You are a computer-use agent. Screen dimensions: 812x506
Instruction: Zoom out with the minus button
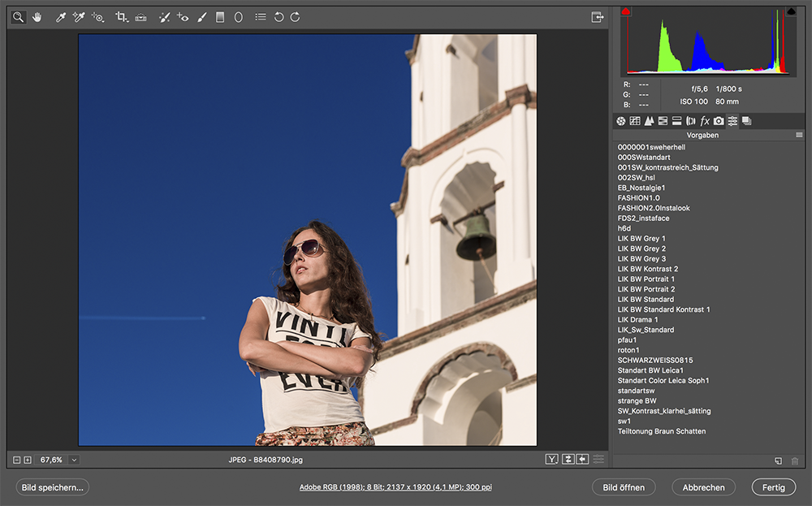pos(16,460)
